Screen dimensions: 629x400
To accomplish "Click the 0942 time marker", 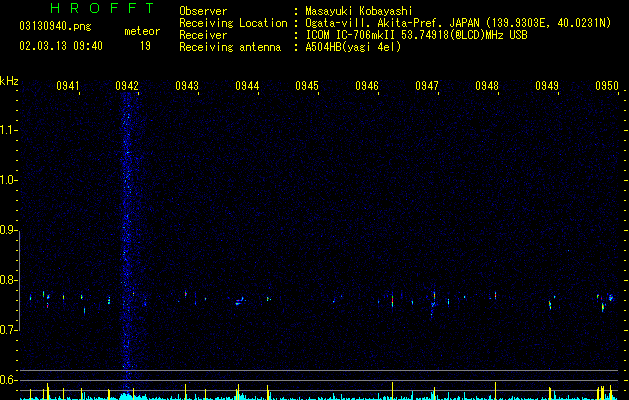I will click(x=127, y=85).
